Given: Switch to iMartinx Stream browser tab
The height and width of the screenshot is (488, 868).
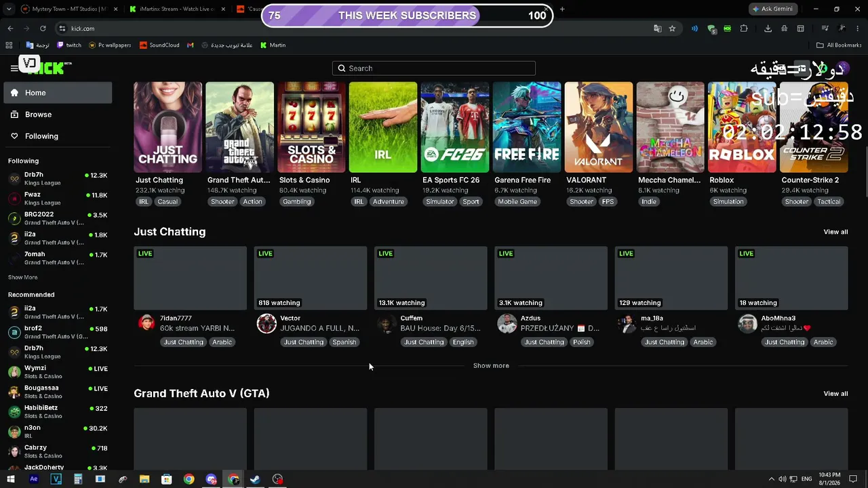Looking at the screenshot, I should point(178,9).
